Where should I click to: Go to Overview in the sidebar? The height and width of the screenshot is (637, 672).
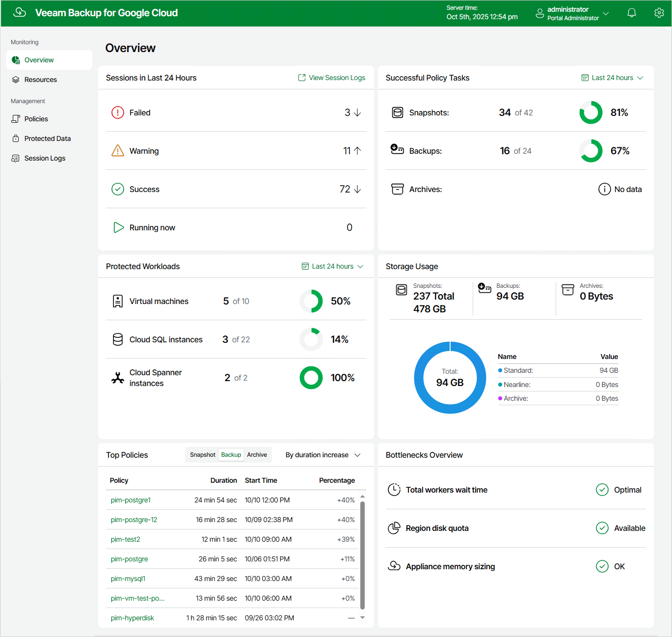click(49, 60)
